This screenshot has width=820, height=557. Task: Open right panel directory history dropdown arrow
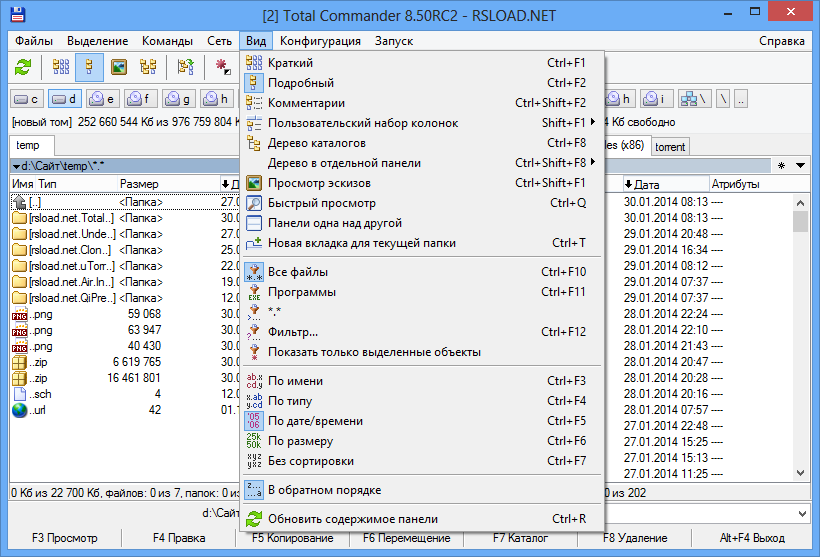pyautogui.click(x=801, y=166)
